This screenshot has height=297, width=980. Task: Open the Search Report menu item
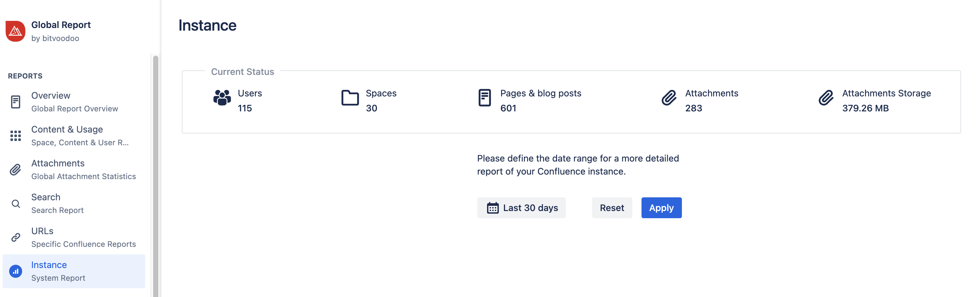point(57,204)
